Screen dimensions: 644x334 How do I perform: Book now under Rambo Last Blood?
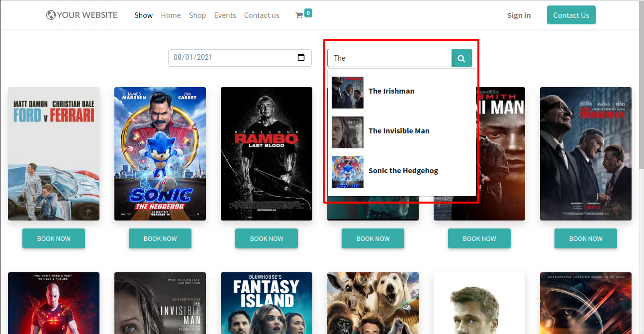(267, 238)
